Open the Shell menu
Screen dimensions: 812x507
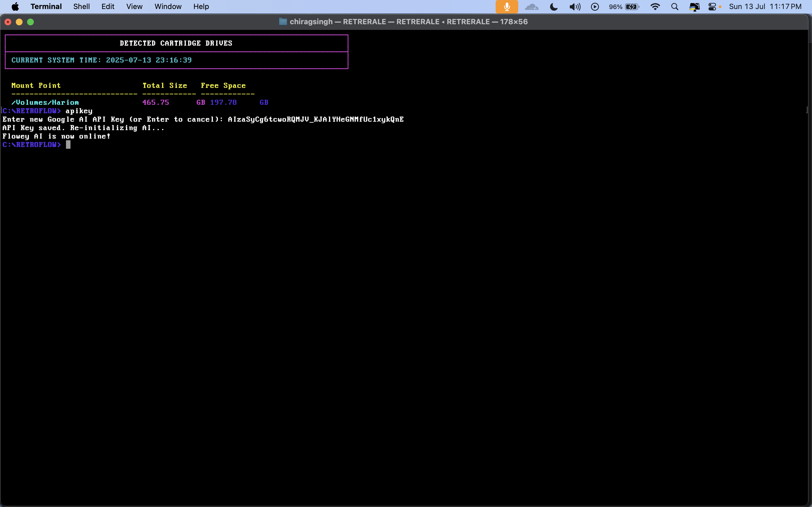coord(81,7)
